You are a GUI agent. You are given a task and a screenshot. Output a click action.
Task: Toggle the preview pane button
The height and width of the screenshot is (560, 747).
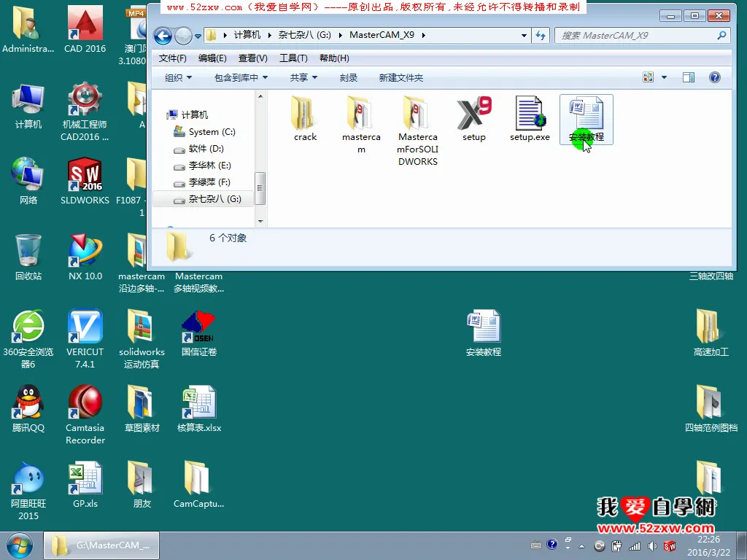point(688,77)
